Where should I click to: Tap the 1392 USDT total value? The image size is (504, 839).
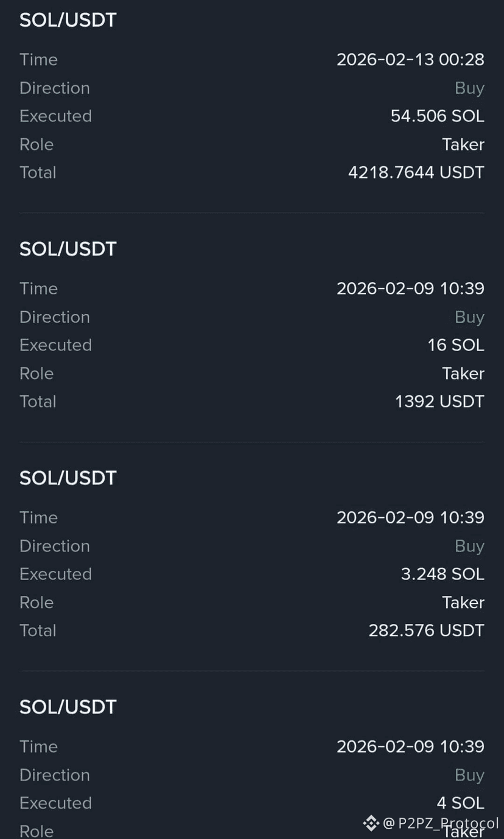pyautogui.click(x=439, y=402)
